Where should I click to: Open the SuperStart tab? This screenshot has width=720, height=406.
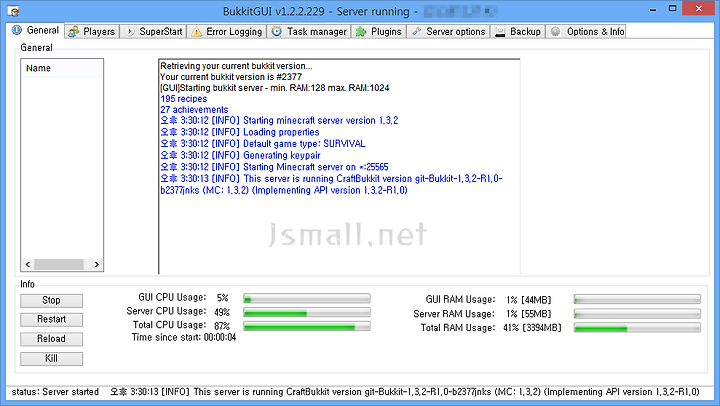pyautogui.click(x=154, y=32)
